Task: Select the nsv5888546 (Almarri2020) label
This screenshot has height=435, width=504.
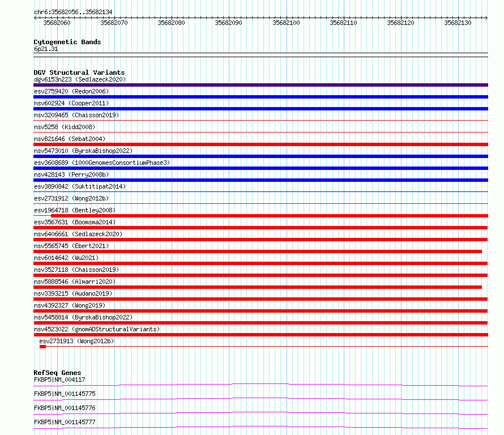Action: [x=75, y=282]
